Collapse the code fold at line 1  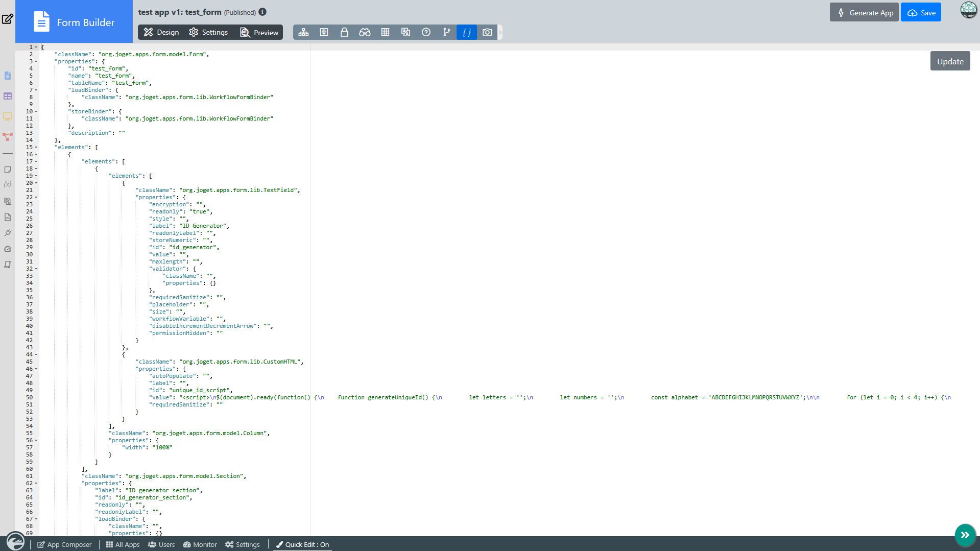tap(36, 47)
